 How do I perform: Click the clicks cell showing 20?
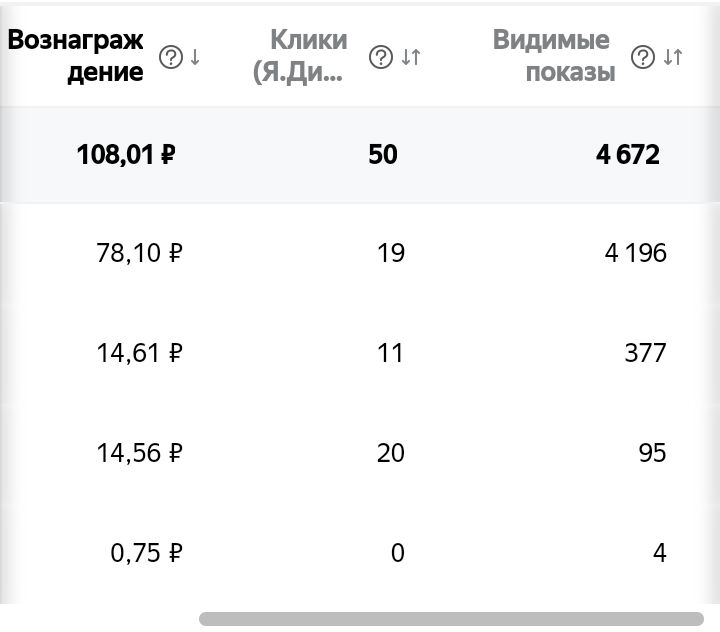tap(390, 452)
